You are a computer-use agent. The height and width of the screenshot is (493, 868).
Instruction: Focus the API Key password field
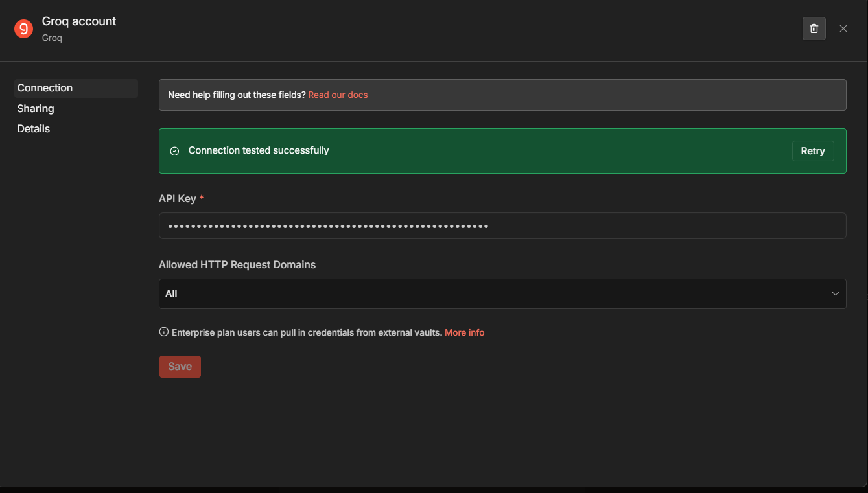pos(502,225)
